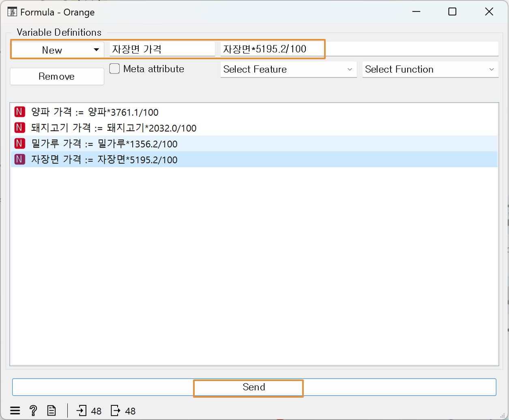Screen dimensions: 509x420
Task: Click the Remove button
Action: [x=57, y=76]
